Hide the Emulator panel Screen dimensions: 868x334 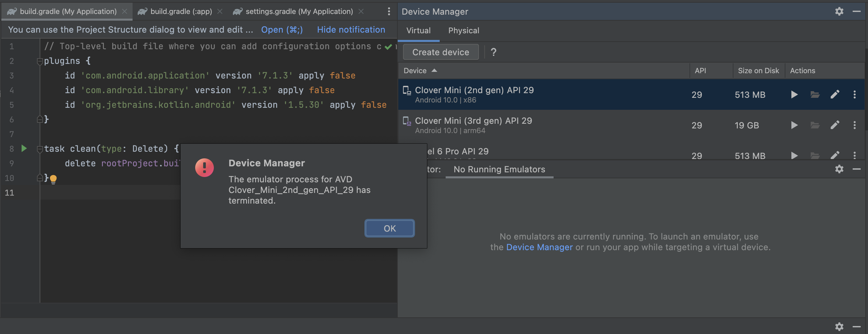857,169
